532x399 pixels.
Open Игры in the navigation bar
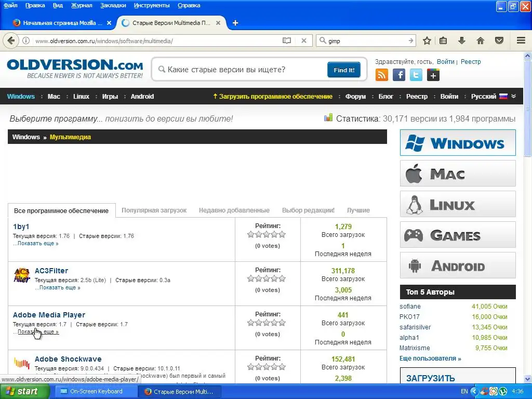coord(110,96)
